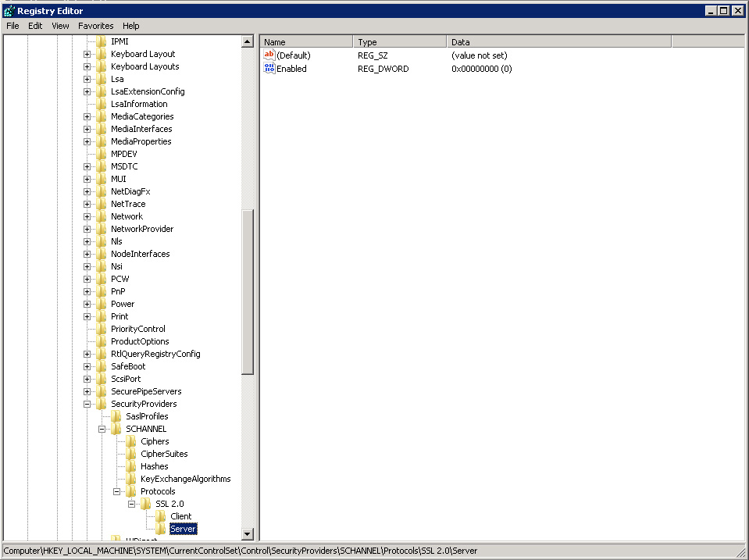Click the SecurityProviders folder icon
749x560 pixels.
102,404
